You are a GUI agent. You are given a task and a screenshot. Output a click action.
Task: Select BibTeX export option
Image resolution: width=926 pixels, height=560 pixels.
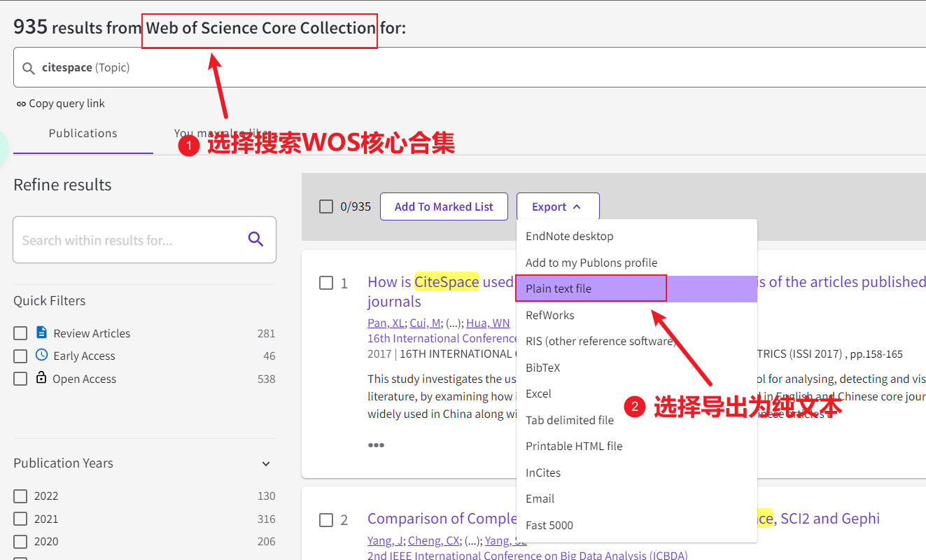coord(636,367)
